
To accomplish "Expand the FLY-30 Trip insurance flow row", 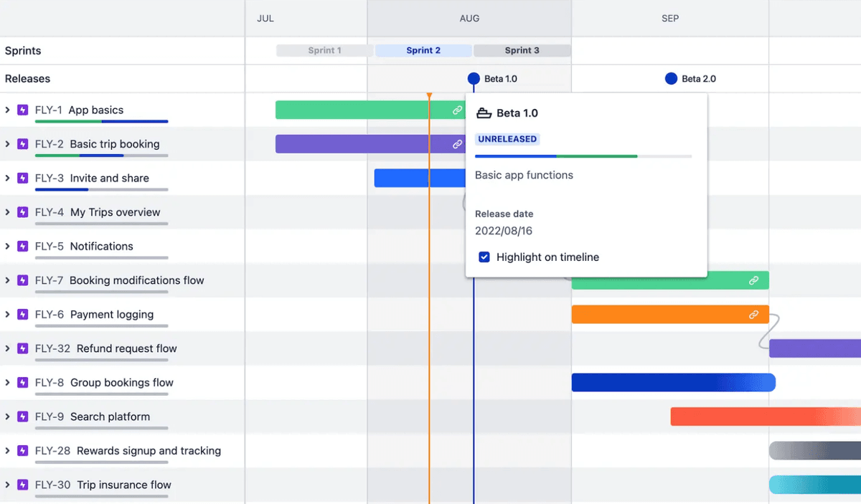I will click(x=7, y=485).
